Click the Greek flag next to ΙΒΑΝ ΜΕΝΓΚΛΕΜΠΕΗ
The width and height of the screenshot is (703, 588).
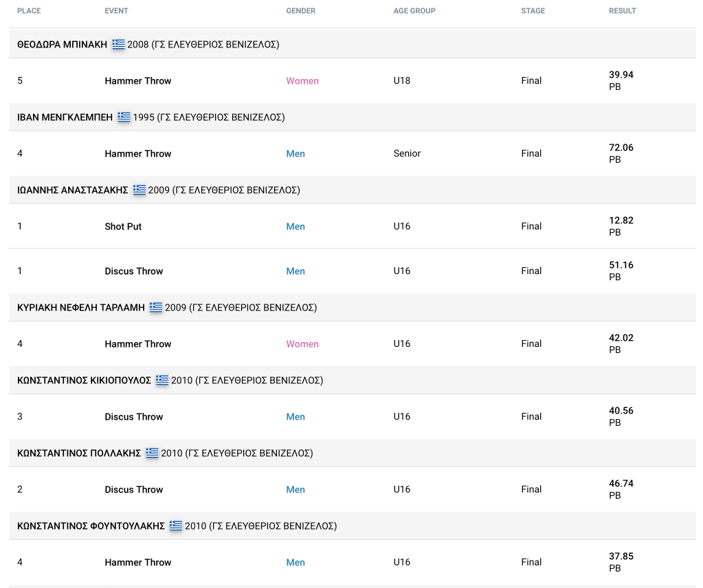(124, 117)
